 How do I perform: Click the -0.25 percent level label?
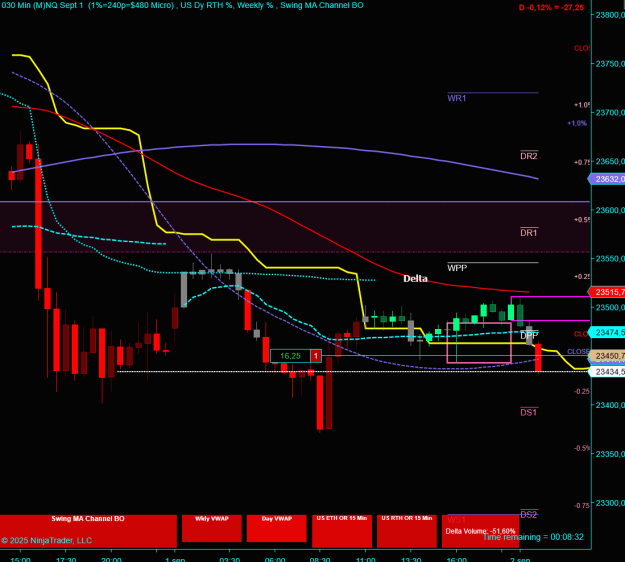pyautogui.click(x=582, y=391)
